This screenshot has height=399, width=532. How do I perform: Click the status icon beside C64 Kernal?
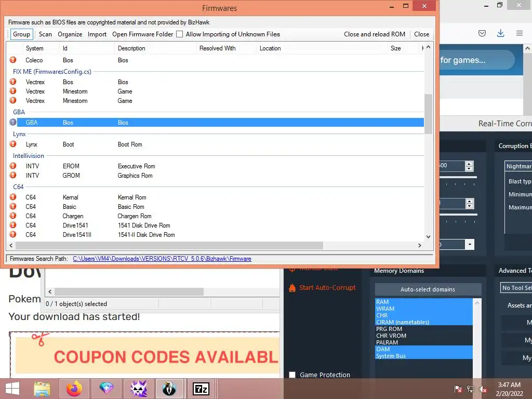click(x=13, y=197)
